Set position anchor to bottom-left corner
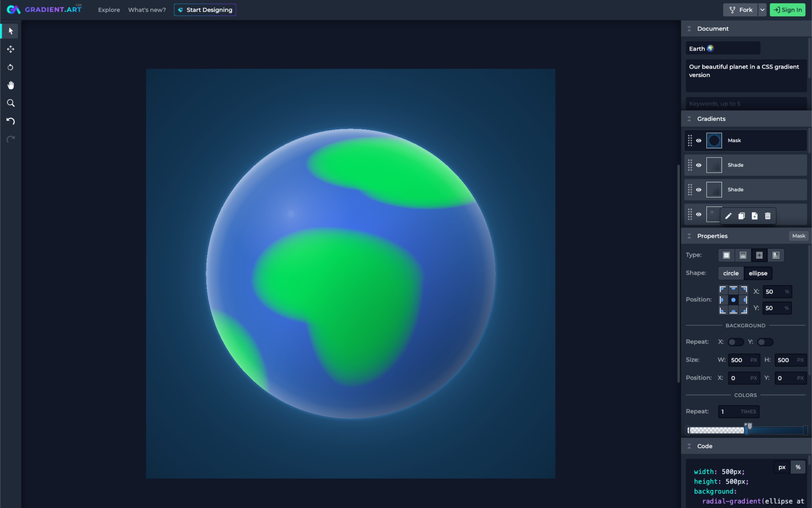This screenshot has width=812, height=508. [x=723, y=310]
